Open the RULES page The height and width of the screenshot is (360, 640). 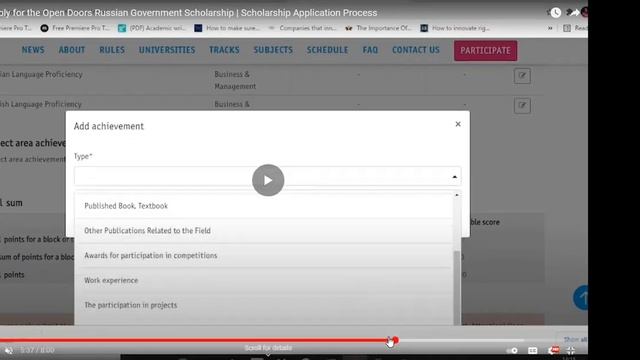point(112,50)
